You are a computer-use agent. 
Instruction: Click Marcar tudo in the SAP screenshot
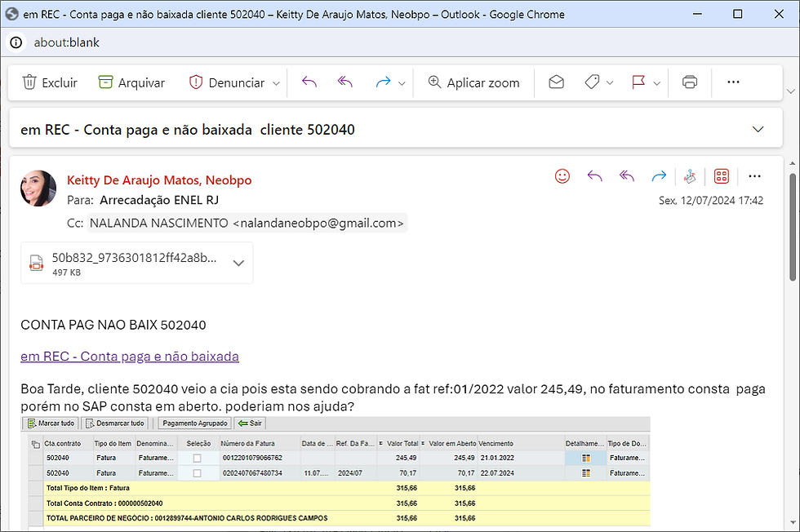50,423
